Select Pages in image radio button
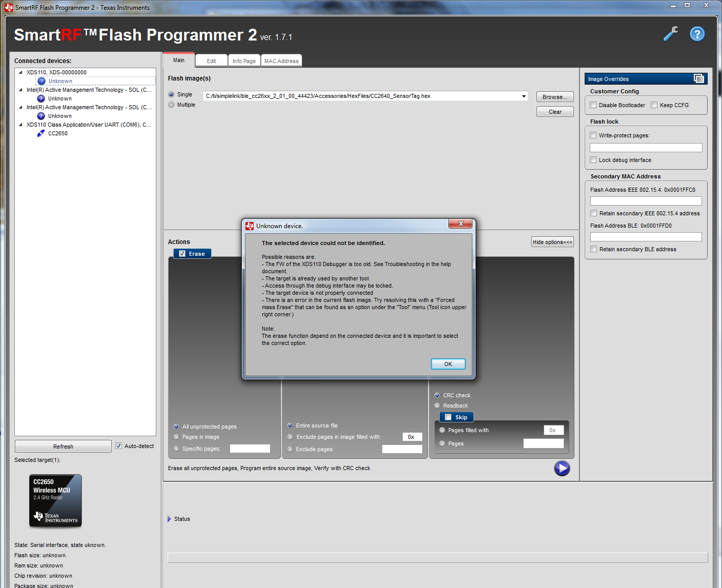Image resolution: width=722 pixels, height=588 pixels. coord(176,437)
